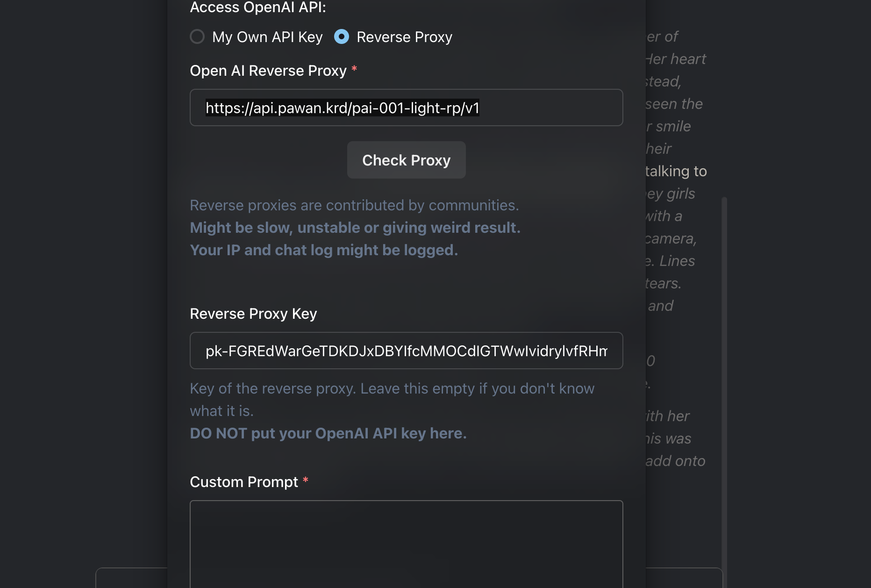Select the "My Own API Key" radio button
The height and width of the screenshot is (588, 871).
pos(197,36)
